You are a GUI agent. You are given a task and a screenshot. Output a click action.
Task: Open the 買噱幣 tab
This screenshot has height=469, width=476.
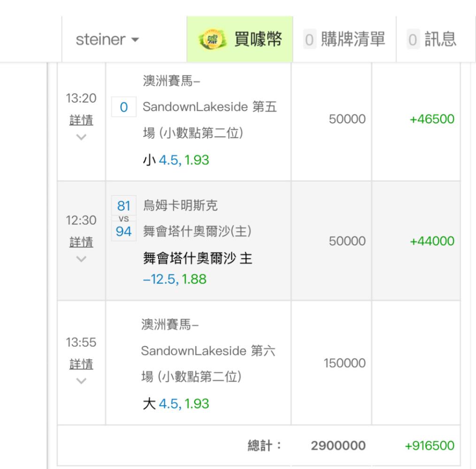coord(239,39)
